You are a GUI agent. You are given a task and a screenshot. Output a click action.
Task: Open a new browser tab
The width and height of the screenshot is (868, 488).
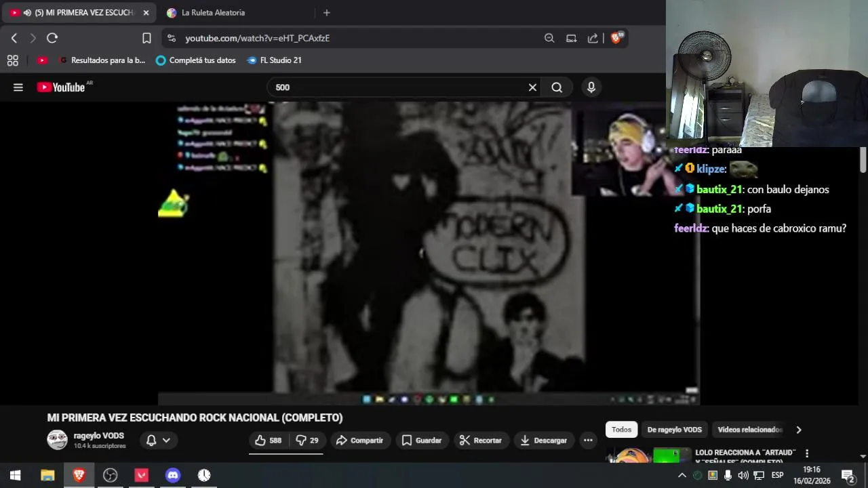click(x=326, y=13)
